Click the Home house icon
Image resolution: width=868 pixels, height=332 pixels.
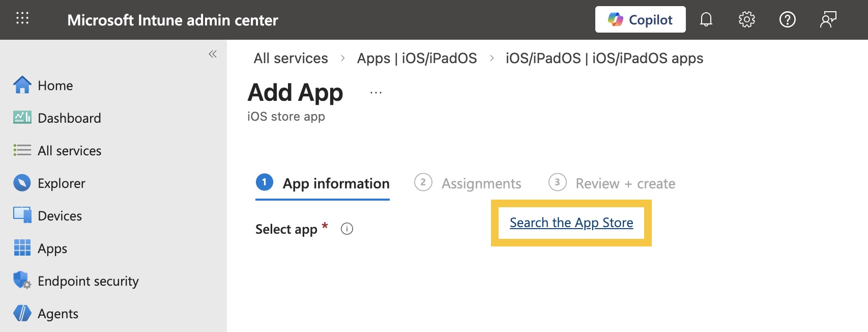22,85
